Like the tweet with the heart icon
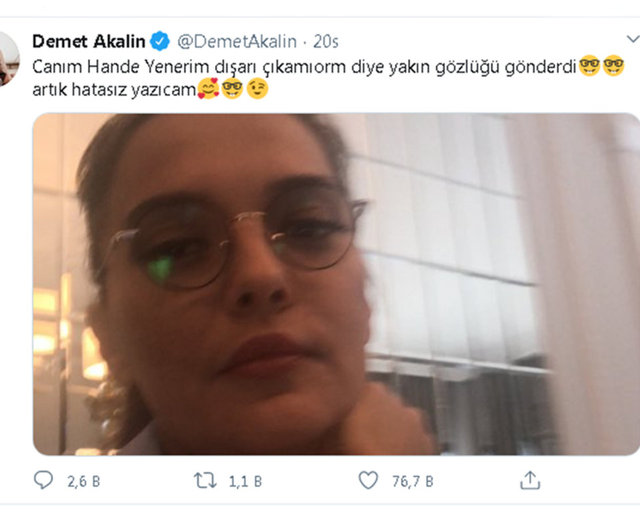The image size is (640, 519). [368, 480]
